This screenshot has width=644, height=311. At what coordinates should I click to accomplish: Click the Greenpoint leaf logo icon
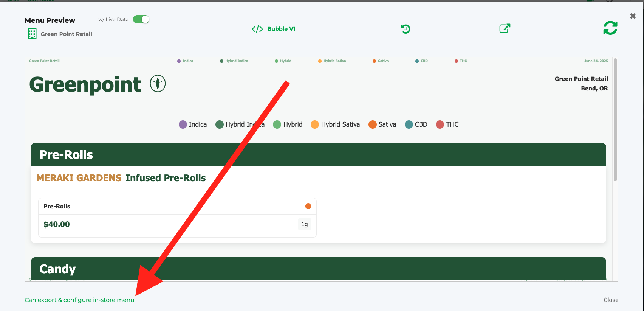pyautogui.click(x=158, y=84)
